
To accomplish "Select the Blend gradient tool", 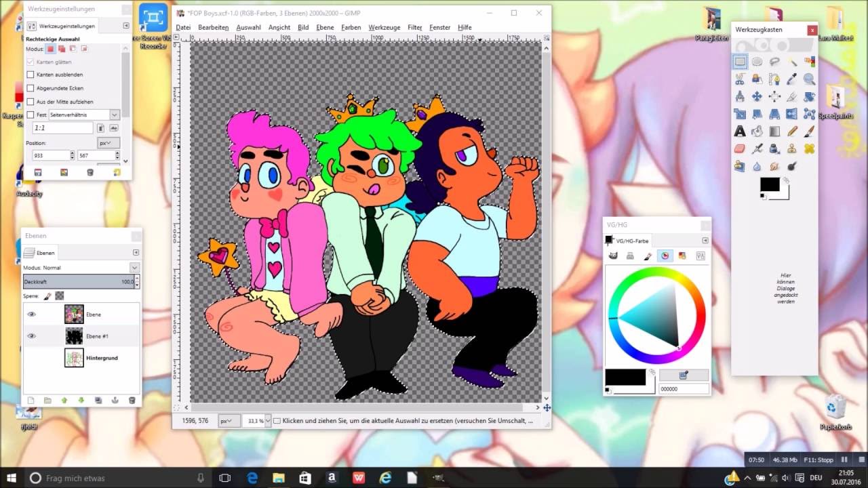I will click(x=774, y=131).
